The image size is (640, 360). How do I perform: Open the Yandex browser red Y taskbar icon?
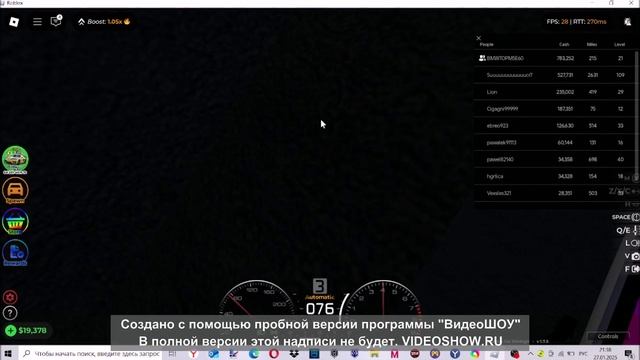click(x=193, y=354)
